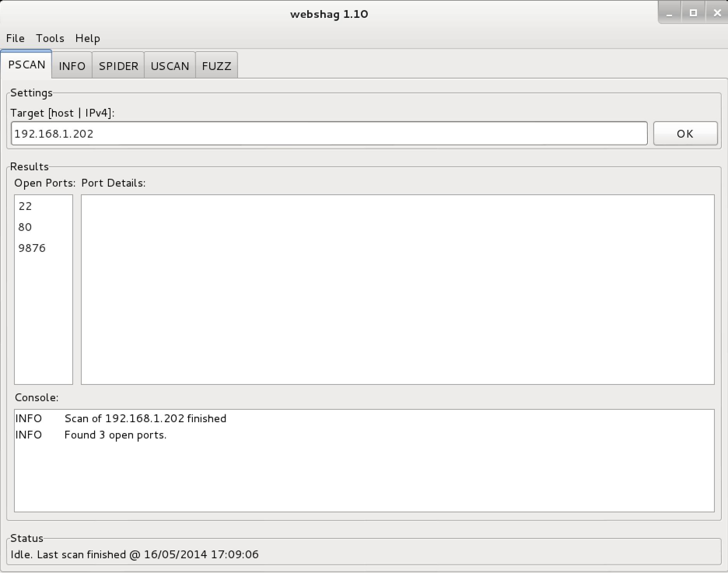
Task: Select the FUZZ tab
Action: click(x=217, y=66)
